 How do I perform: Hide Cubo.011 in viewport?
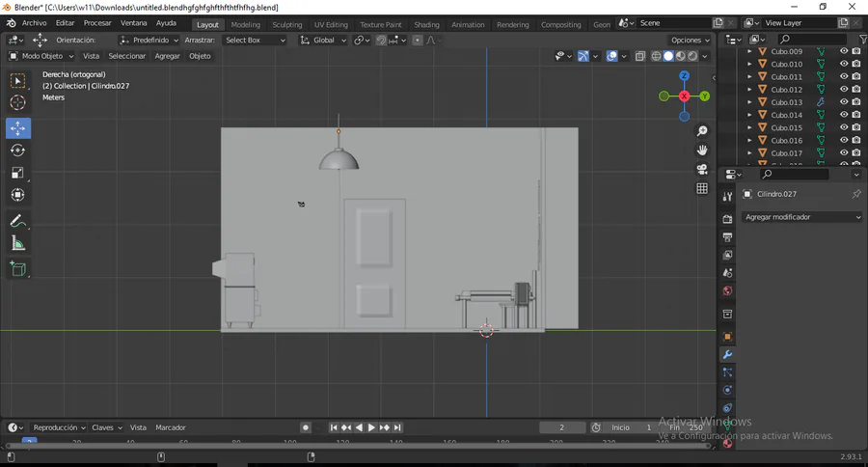(x=844, y=76)
